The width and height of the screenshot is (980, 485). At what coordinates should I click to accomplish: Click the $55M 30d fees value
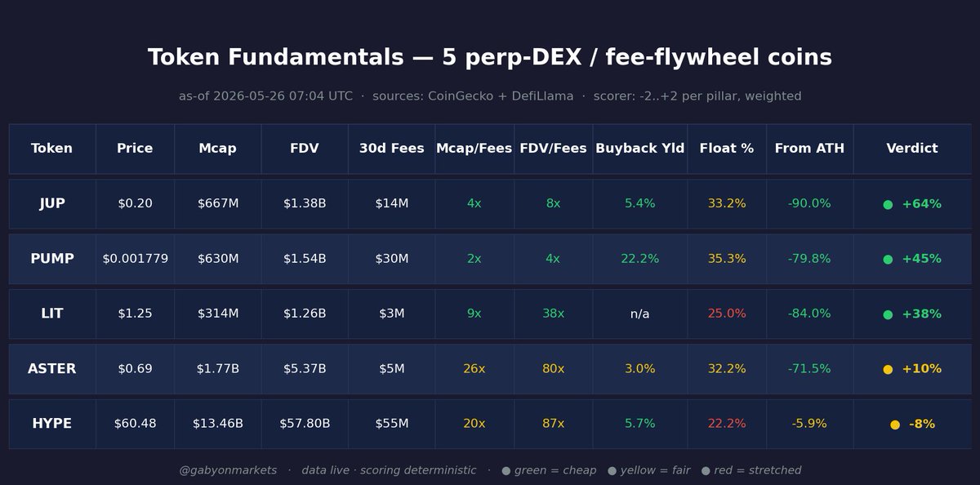(x=392, y=425)
